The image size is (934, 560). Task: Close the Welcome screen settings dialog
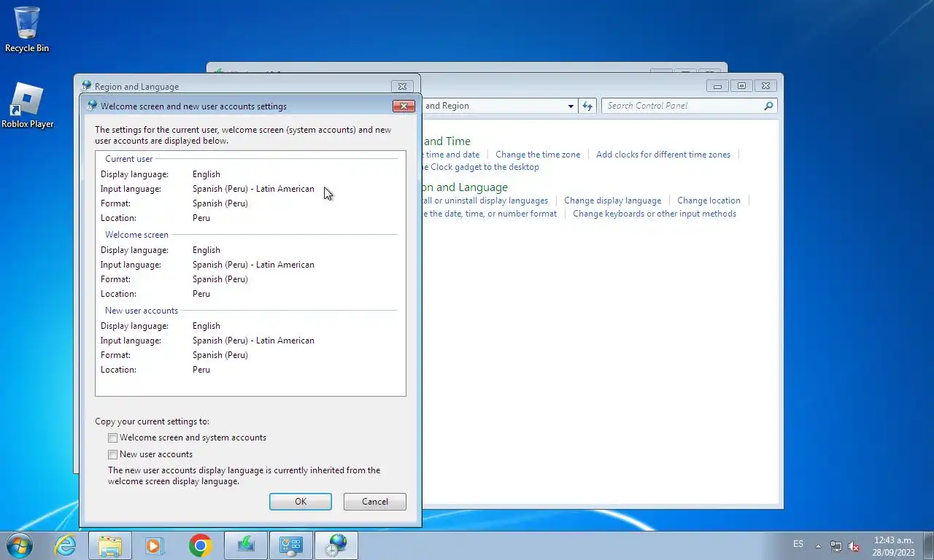tap(404, 106)
